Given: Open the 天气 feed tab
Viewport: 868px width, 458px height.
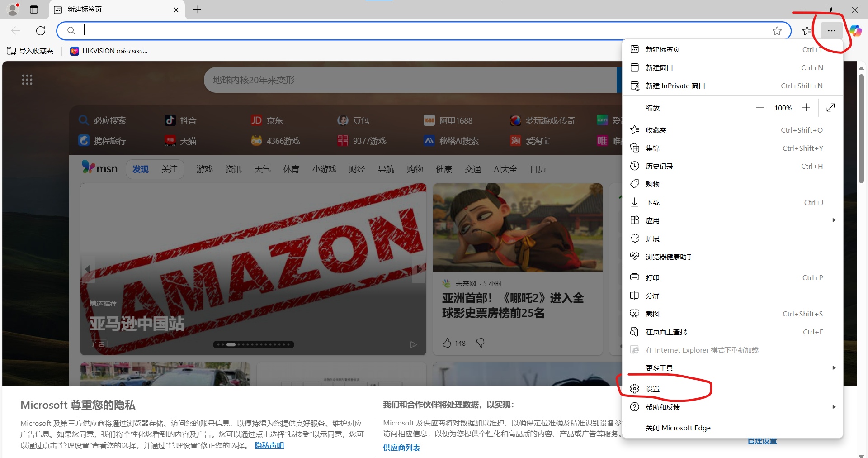Looking at the screenshot, I should 262,169.
